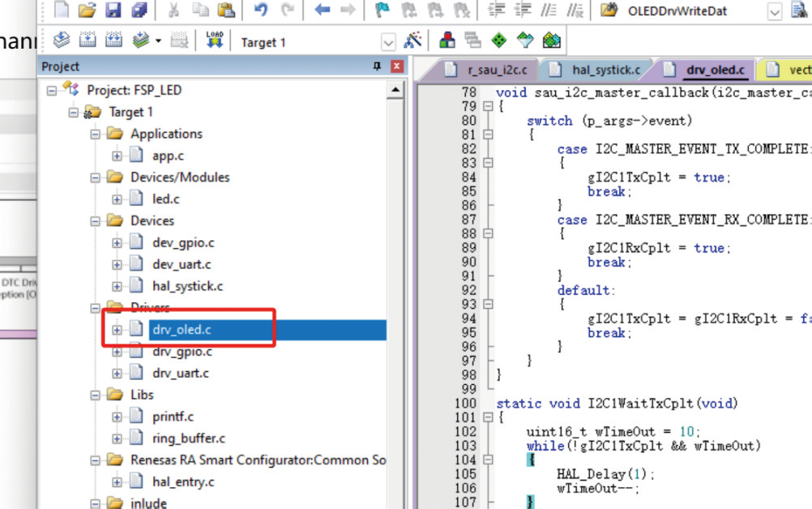
Task: Collapse the Devices/Modules folder
Action: [96, 178]
